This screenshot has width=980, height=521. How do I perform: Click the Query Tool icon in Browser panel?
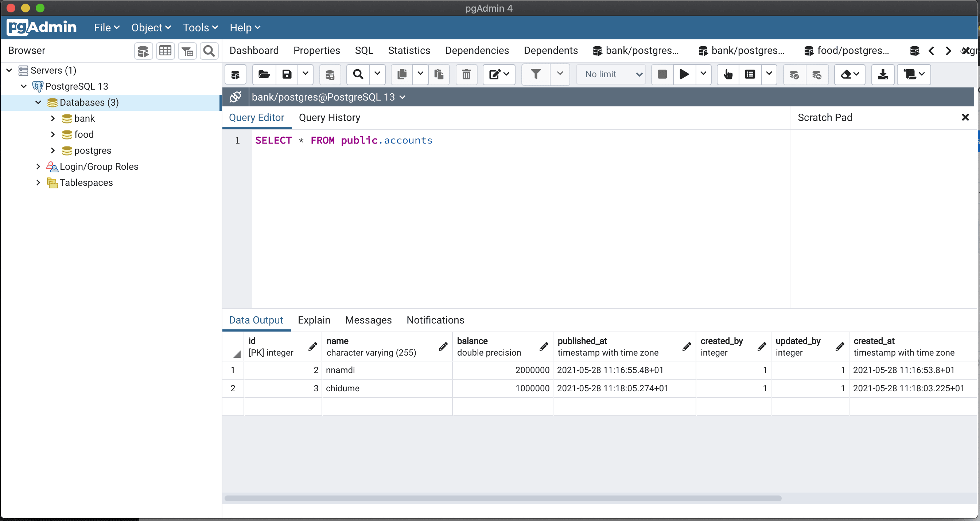click(143, 51)
